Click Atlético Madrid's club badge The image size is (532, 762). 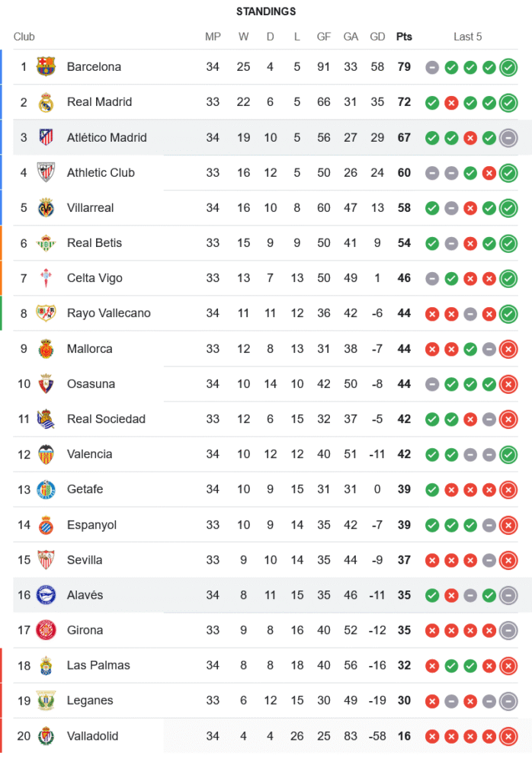click(x=46, y=137)
